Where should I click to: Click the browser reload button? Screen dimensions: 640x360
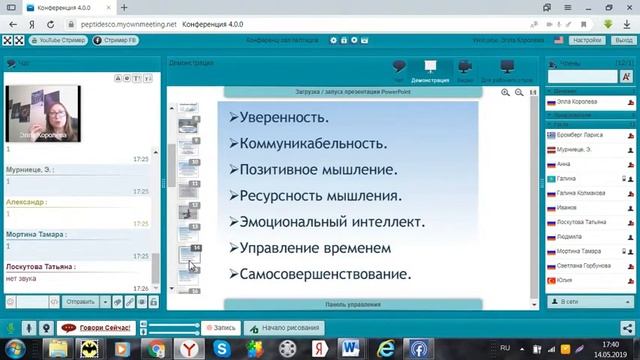coord(50,24)
